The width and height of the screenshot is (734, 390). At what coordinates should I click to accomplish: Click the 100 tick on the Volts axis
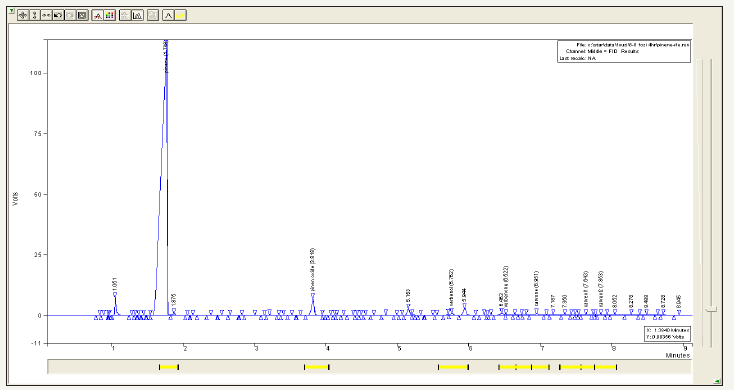[x=37, y=73]
